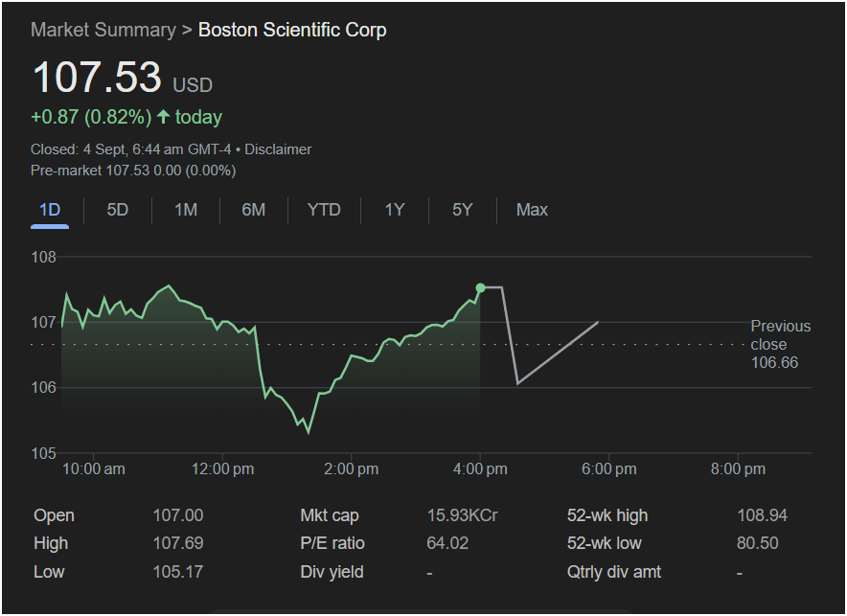Click the 52-wk high value 108.94
Image resolution: width=847 pixels, height=616 pixels.
pyautogui.click(x=762, y=515)
